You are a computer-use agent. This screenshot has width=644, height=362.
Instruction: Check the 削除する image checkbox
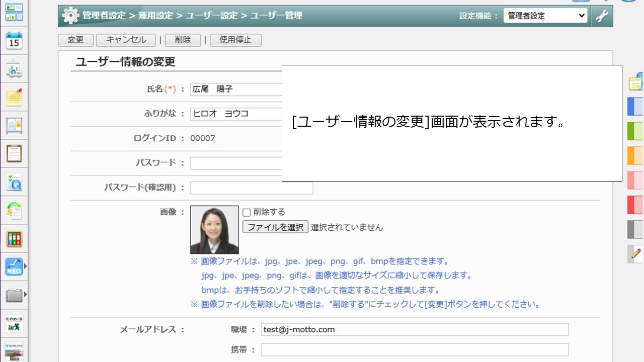247,212
